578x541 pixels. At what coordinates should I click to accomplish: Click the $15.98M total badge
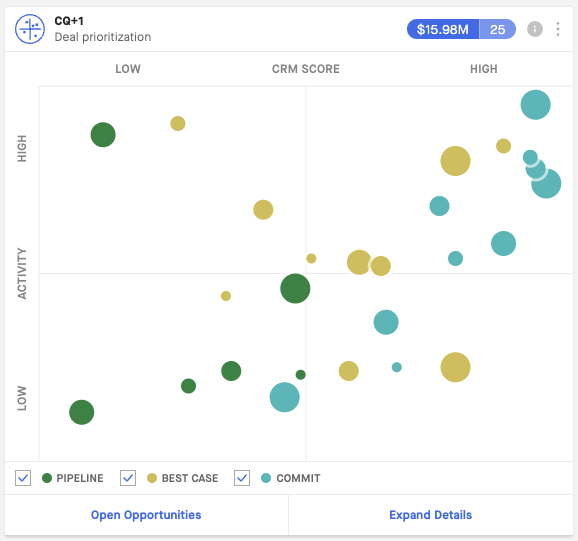point(442,29)
